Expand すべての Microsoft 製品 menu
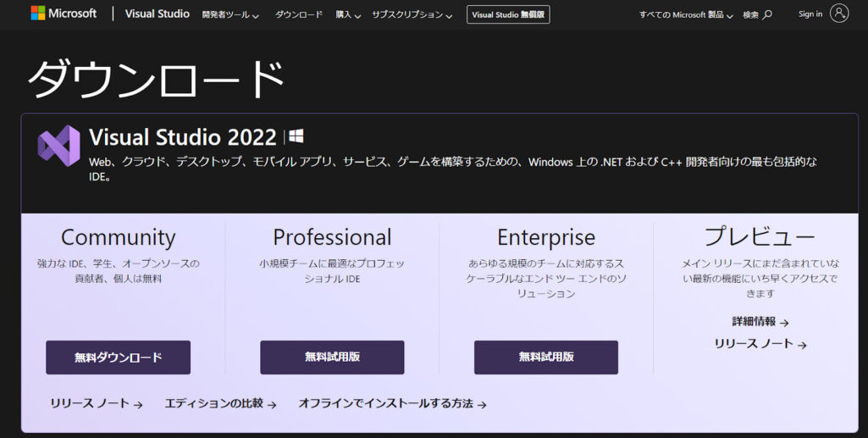 686,15
